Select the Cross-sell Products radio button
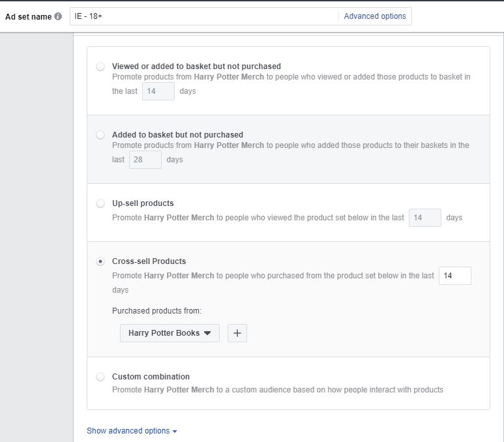 point(100,261)
